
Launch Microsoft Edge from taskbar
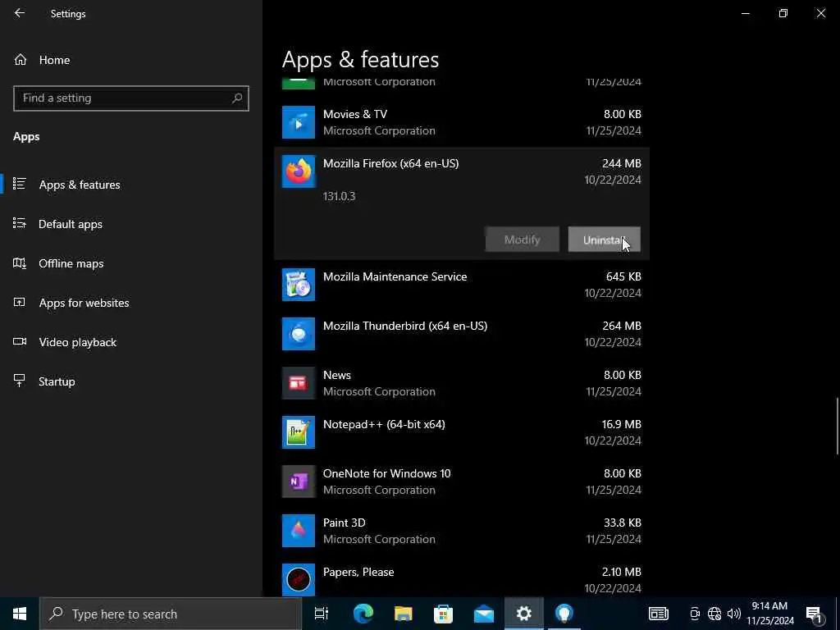[363, 614]
